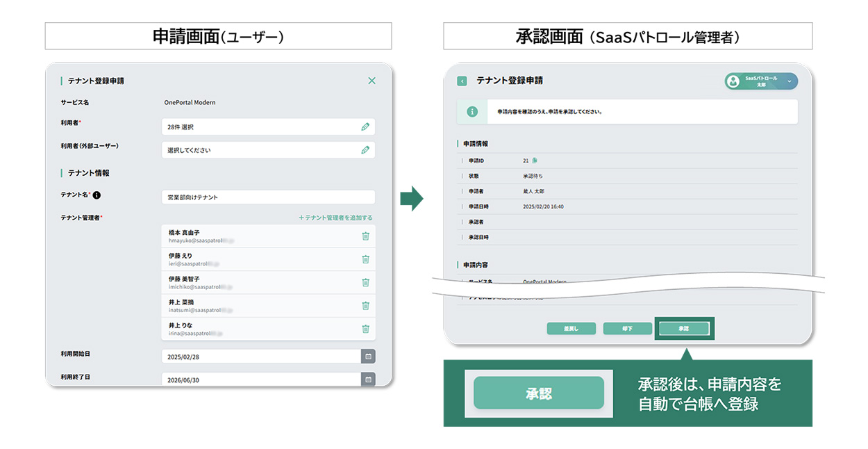Screen dimensions: 868x449
Task: Delete 伊藤 美智子 via trash icon
Action: [x=365, y=282]
